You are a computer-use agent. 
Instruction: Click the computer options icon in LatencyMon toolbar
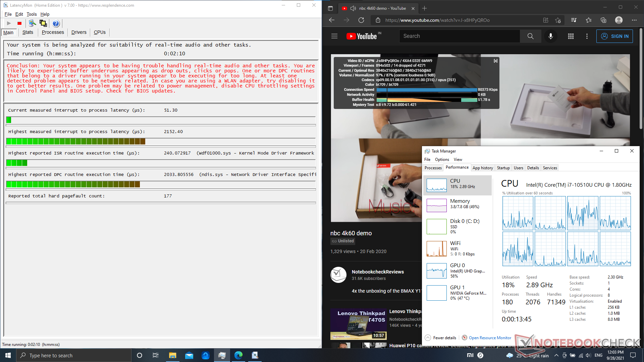coord(32,23)
